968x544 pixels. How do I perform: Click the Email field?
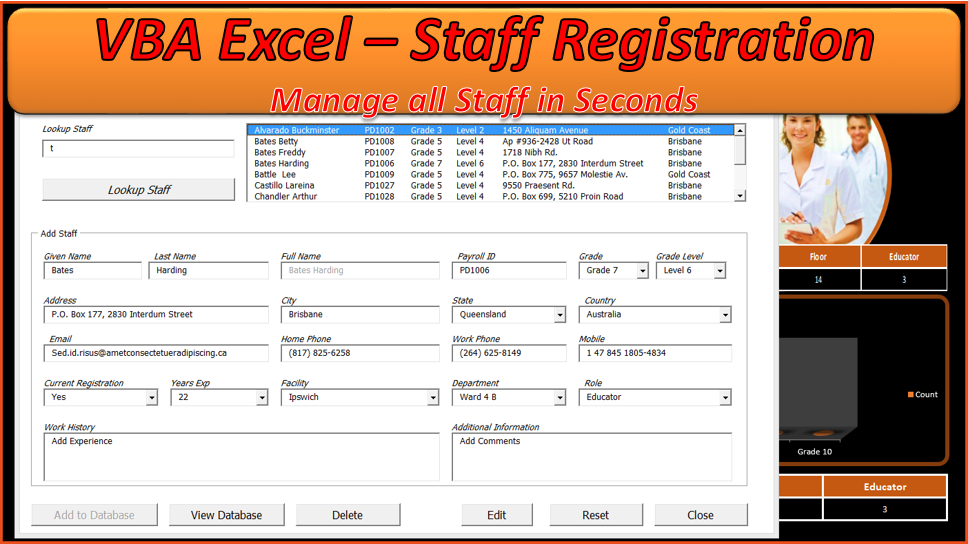coord(156,353)
